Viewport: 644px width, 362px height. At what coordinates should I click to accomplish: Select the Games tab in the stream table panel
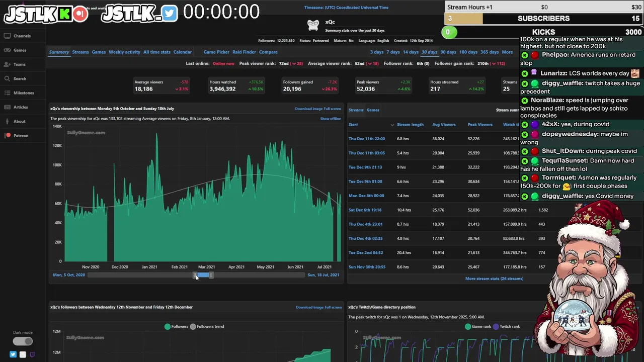click(373, 110)
